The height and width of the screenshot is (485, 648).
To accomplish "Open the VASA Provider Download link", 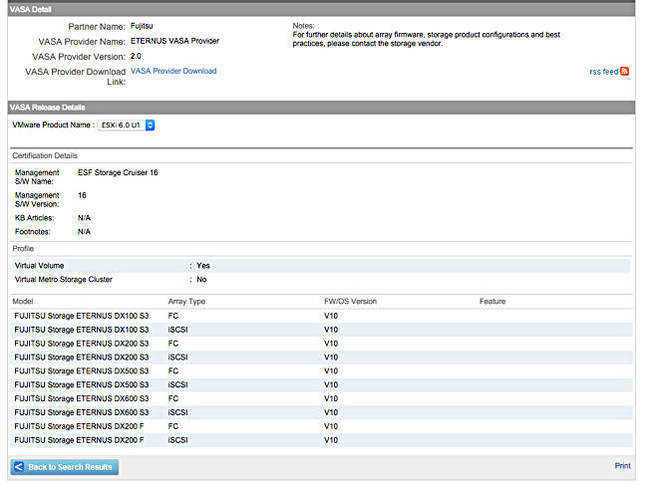I will click(174, 71).
